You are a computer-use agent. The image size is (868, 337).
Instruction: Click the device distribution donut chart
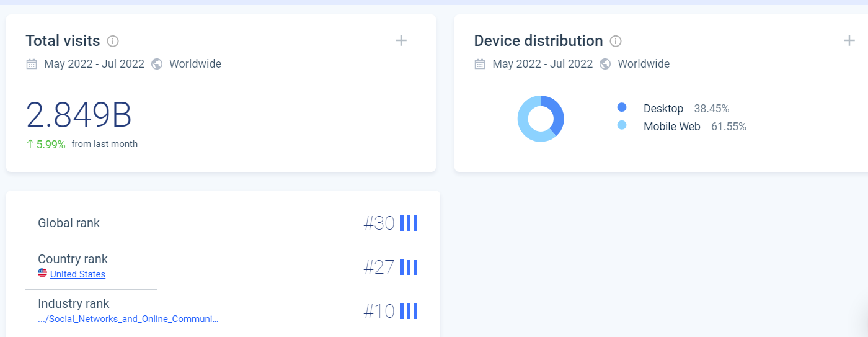coord(541,119)
